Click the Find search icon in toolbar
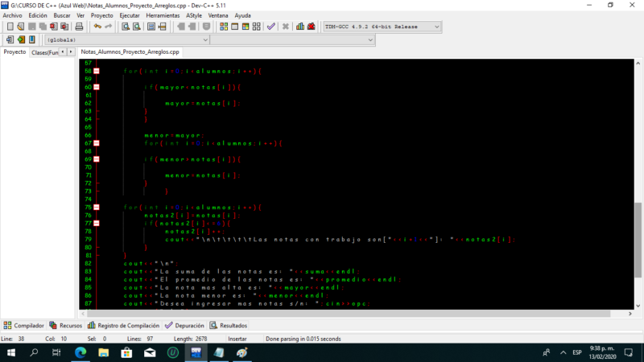The width and height of the screenshot is (644, 362). (125, 27)
